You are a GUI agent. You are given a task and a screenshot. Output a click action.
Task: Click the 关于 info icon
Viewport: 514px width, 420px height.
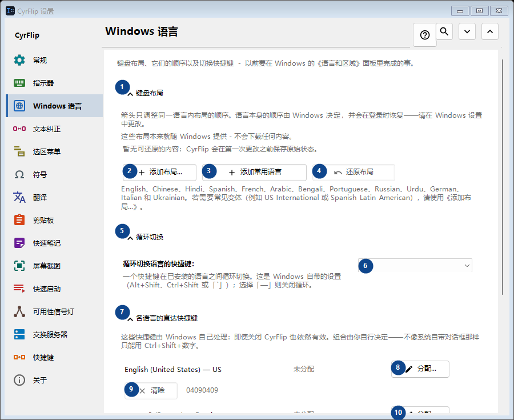19,380
